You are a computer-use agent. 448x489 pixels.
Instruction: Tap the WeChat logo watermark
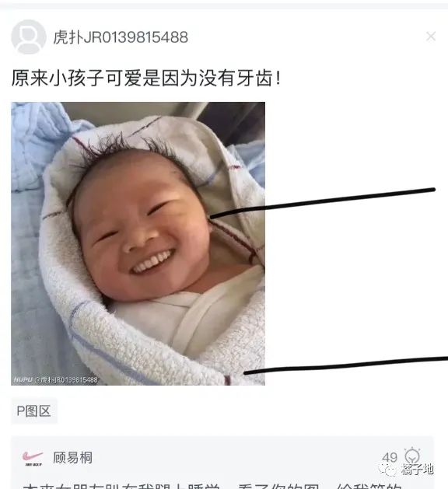387,469
